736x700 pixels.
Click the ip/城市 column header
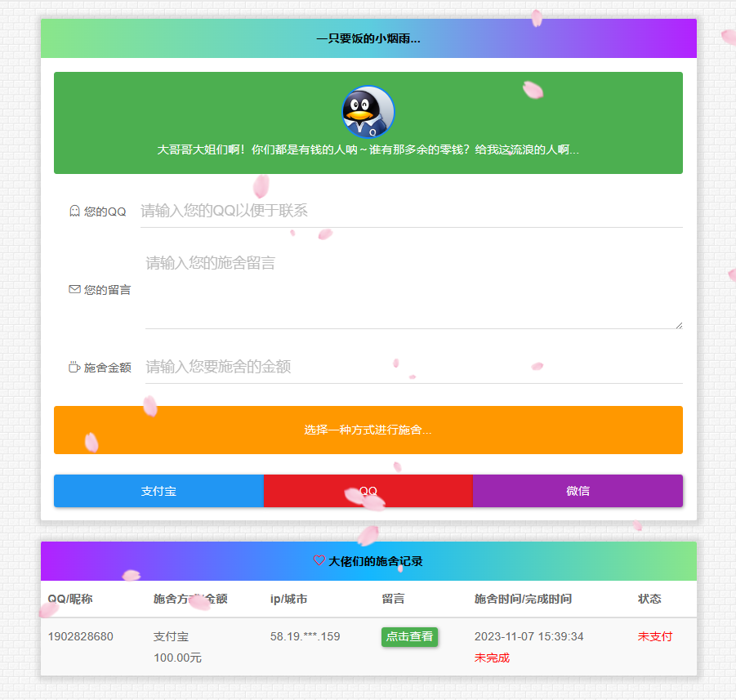(288, 599)
